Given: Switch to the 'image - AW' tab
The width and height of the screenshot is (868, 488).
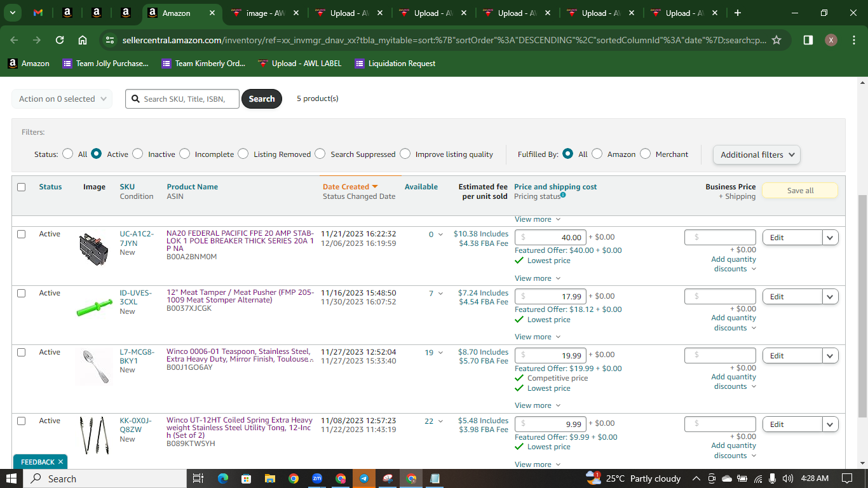Looking at the screenshot, I should point(265,13).
